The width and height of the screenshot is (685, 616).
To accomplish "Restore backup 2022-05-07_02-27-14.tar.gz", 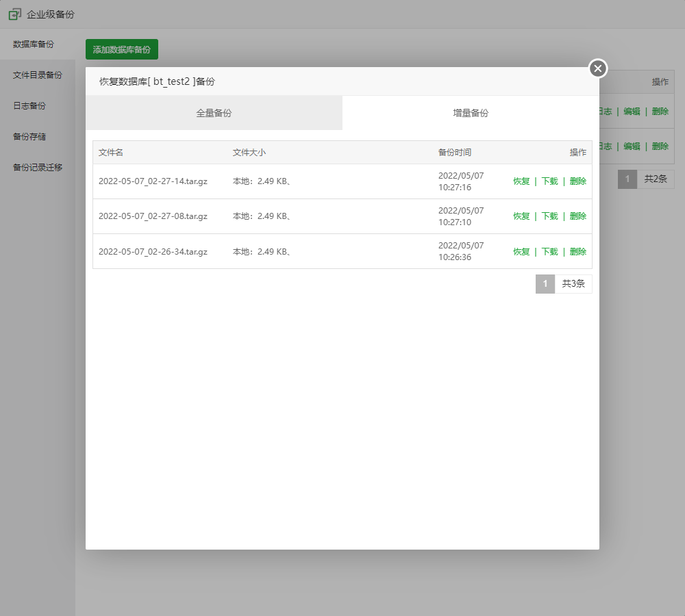I will click(521, 181).
